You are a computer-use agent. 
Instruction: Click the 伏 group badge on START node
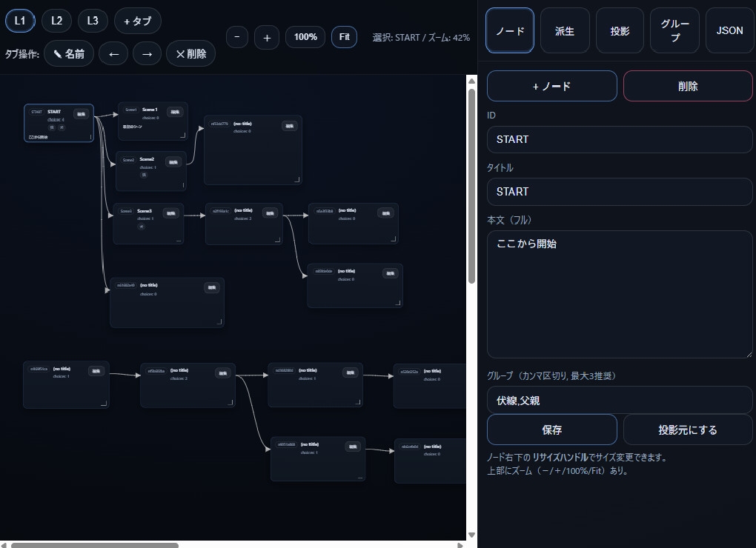click(x=52, y=128)
